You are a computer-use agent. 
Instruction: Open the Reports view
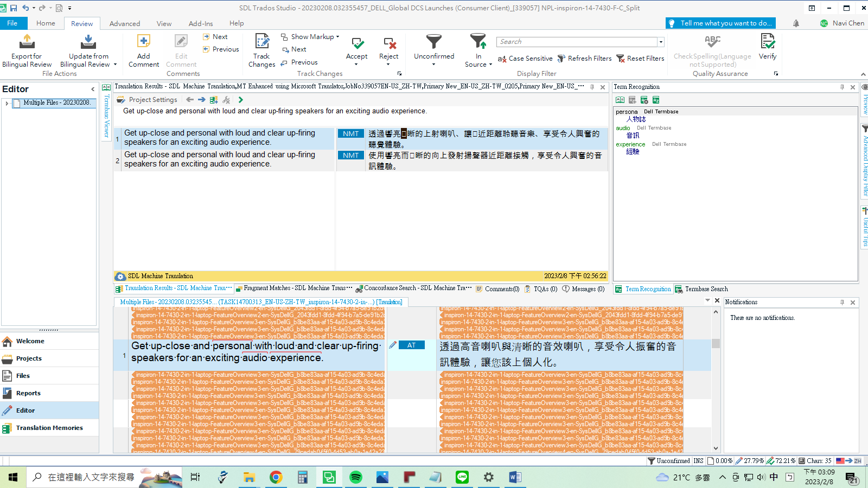click(49, 393)
